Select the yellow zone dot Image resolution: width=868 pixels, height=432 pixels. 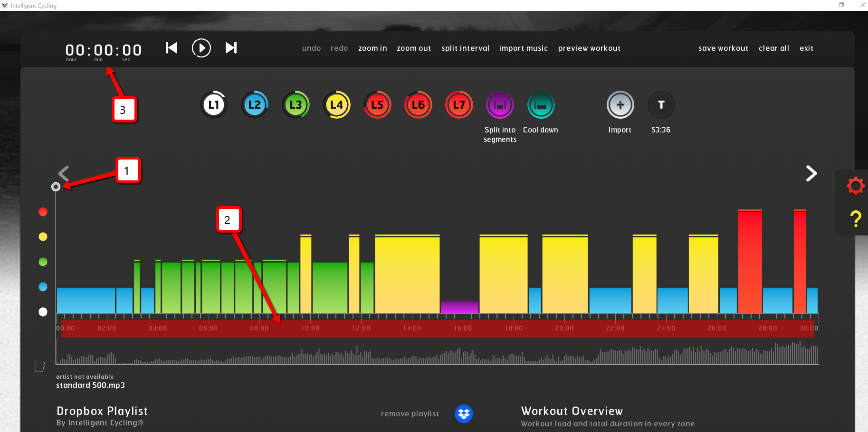[43, 236]
